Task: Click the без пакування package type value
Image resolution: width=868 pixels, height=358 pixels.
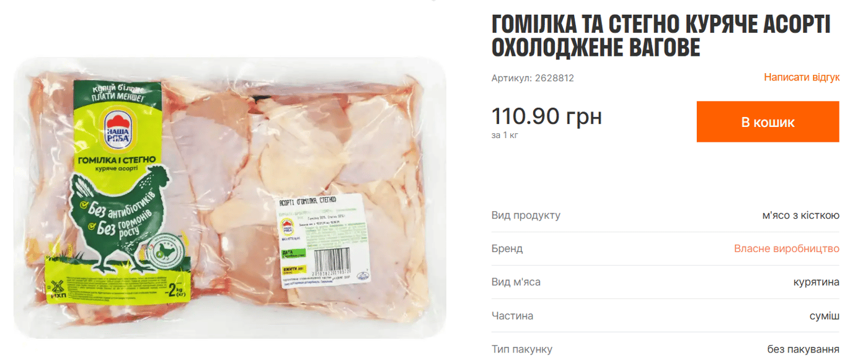Action: 804,349
